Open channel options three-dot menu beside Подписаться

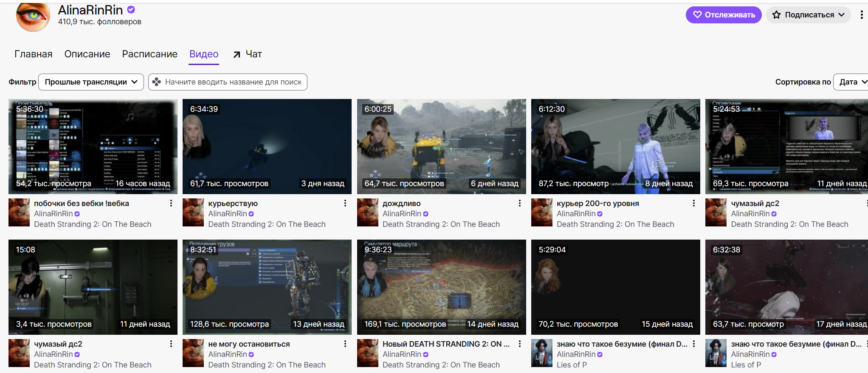[862, 15]
